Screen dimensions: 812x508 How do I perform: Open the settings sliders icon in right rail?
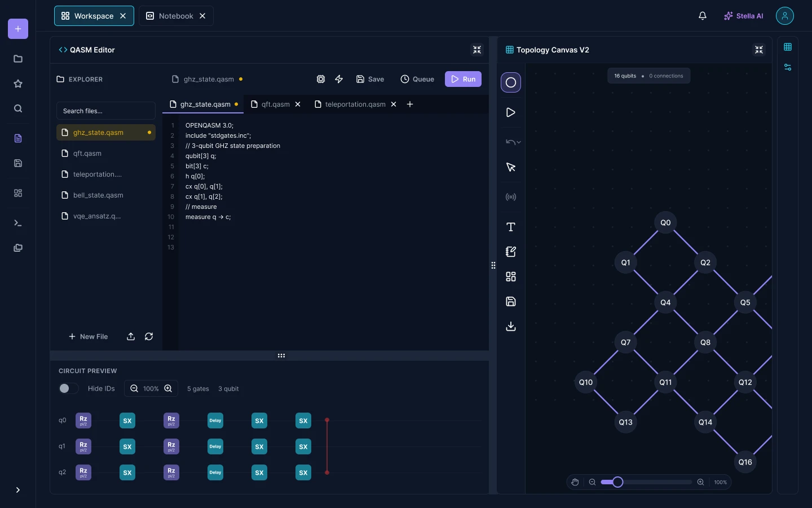(x=788, y=67)
